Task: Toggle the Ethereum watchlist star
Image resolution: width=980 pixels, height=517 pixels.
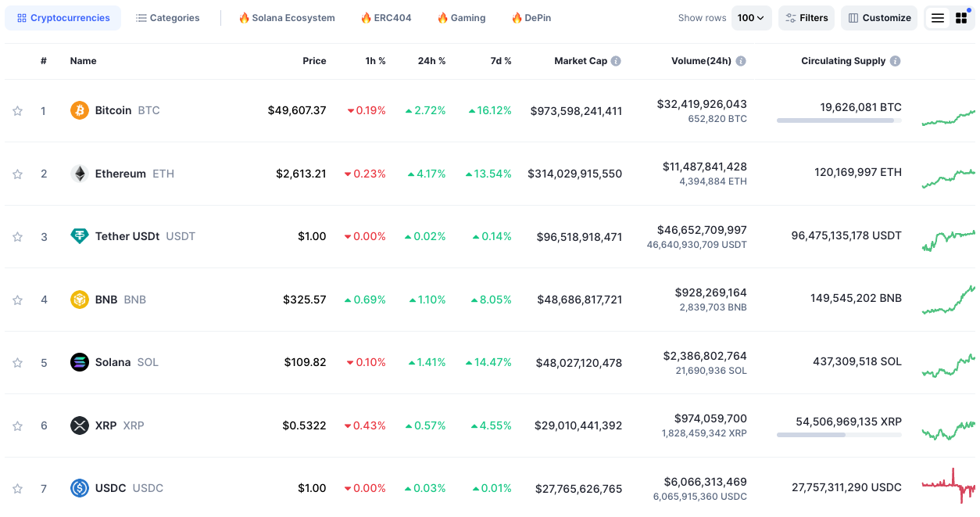Action: click(17, 173)
